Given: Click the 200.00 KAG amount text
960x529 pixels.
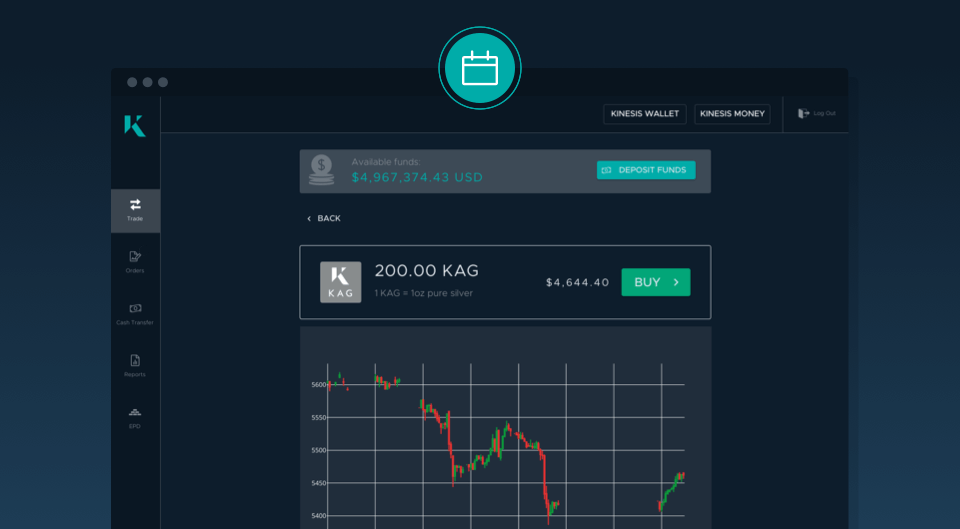Looking at the screenshot, I should click(x=427, y=271).
